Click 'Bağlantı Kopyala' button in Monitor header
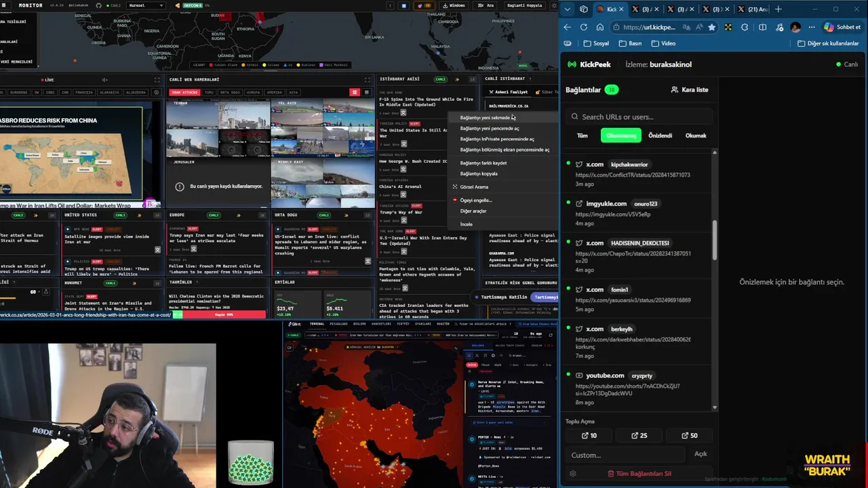868x488 pixels. coord(524,5)
